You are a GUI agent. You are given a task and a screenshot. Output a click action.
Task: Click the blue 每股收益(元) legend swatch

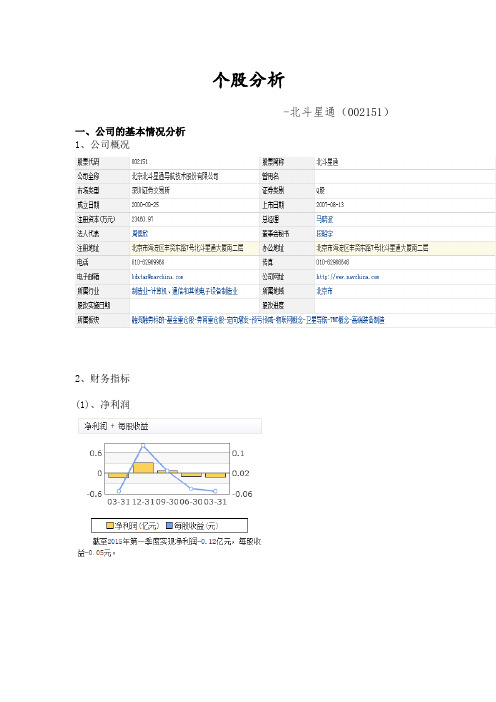coord(169,525)
